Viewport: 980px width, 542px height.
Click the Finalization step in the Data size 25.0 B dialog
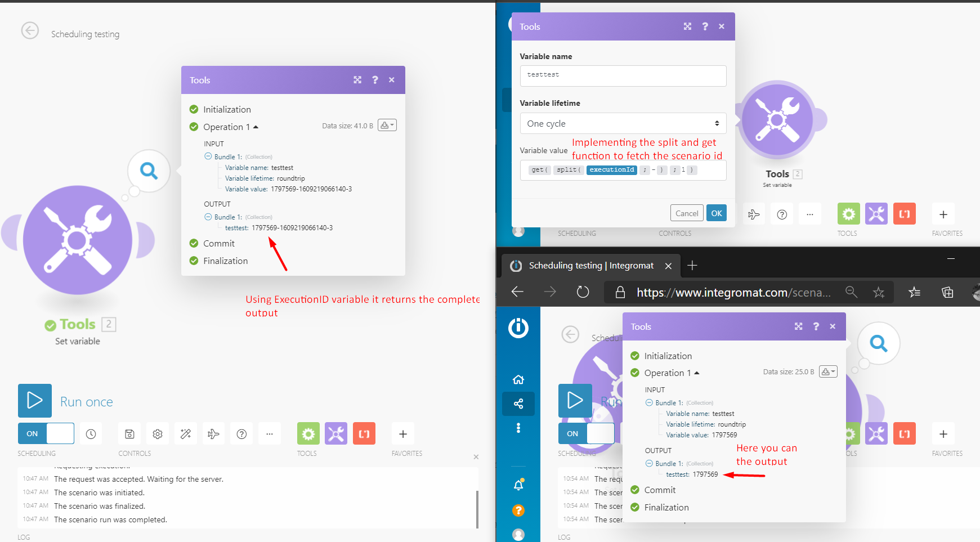(666, 507)
